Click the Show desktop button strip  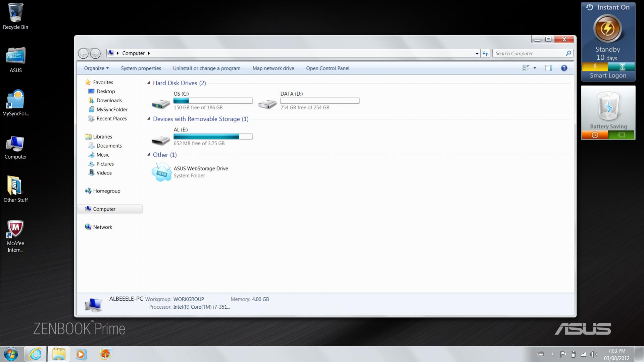(x=639, y=354)
